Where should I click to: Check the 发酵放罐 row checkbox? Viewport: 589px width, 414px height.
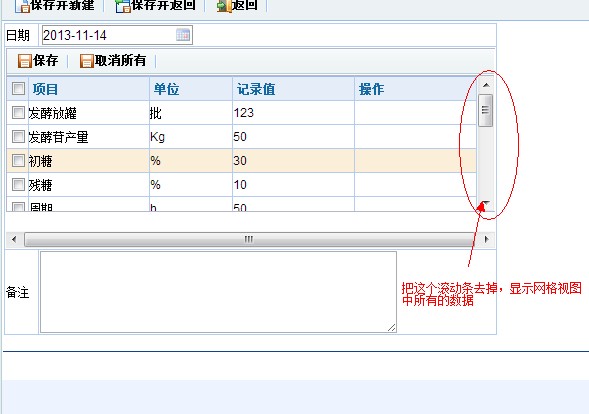[x=18, y=112]
